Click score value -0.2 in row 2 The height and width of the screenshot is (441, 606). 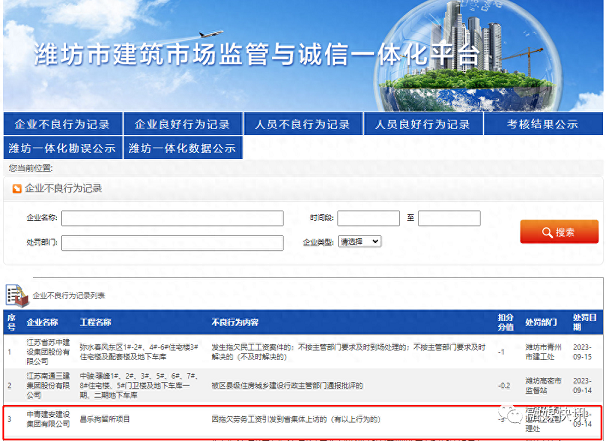pyautogui.click(x=504, y=386)
